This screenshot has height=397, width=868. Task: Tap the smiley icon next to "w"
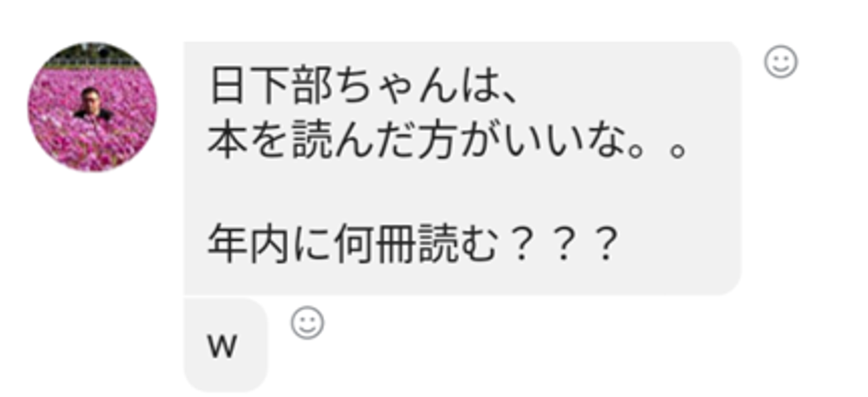click(307, 323)
